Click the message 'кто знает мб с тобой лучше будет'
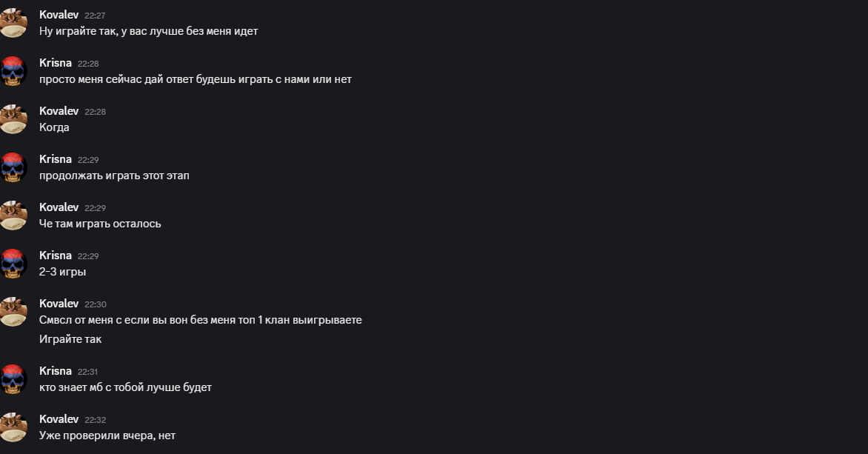Viewport: 868px width, 454px height. 125,387
